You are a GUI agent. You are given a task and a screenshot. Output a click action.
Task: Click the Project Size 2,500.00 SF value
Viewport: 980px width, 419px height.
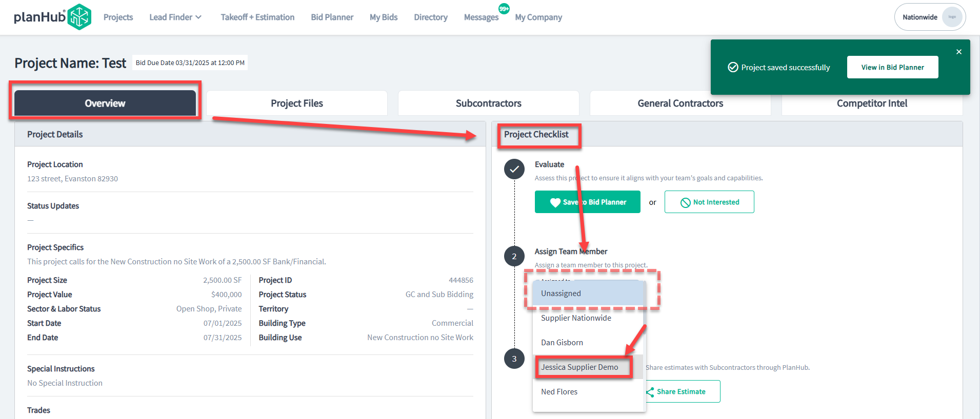pos(222,280)
